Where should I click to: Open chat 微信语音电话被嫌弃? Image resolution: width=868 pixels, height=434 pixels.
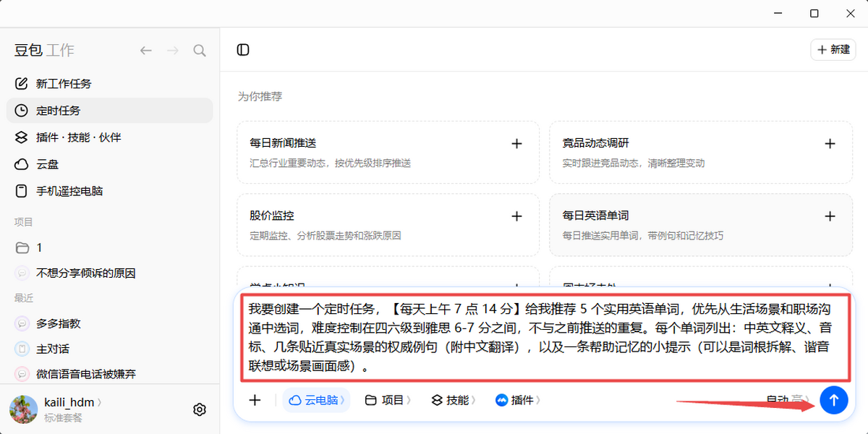(109, 374)
